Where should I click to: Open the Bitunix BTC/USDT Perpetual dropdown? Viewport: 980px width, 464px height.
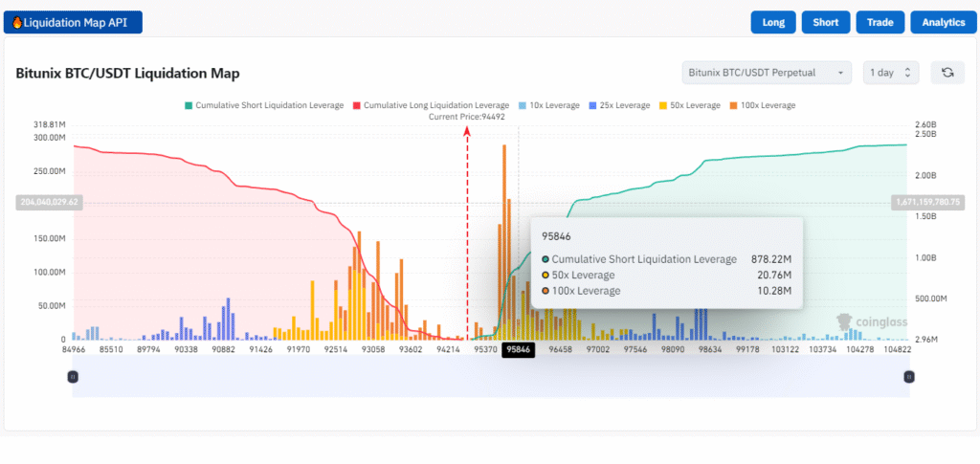click(x=767, y=73)
